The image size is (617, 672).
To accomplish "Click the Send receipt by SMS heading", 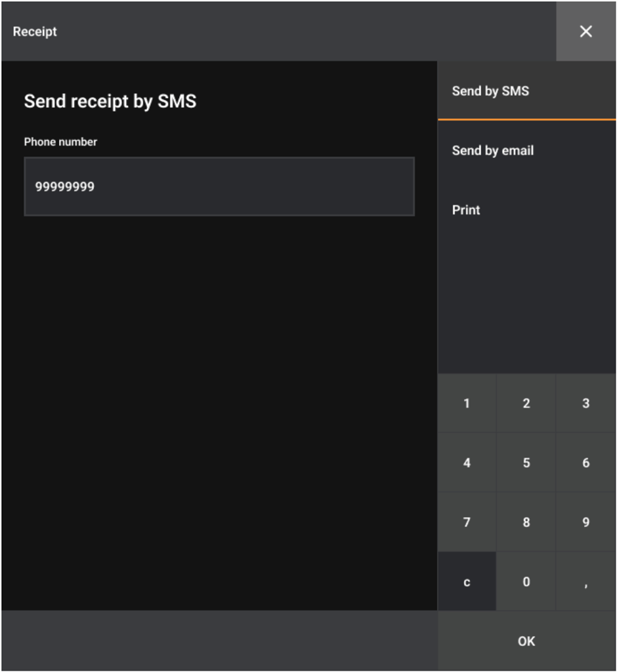I will click(110, 101).
